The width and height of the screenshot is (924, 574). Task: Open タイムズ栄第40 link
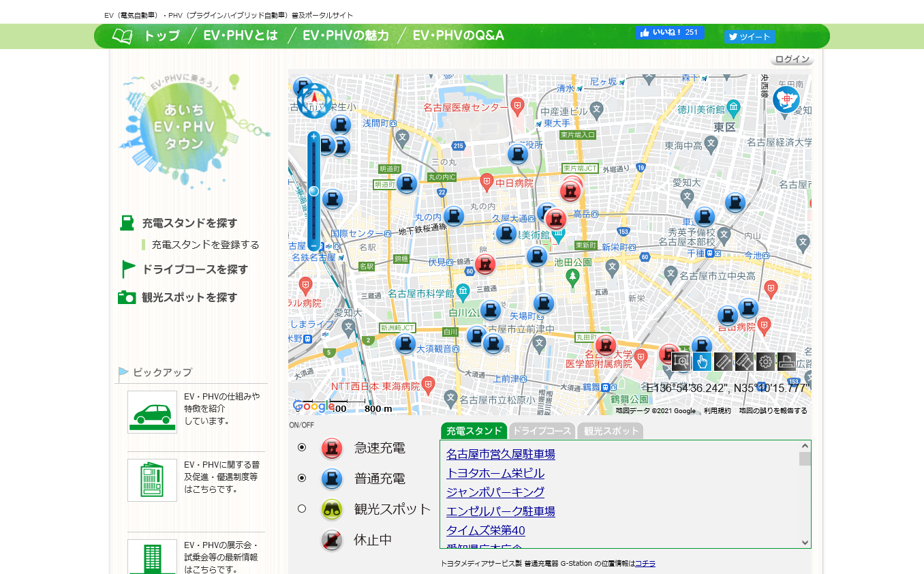486,530
